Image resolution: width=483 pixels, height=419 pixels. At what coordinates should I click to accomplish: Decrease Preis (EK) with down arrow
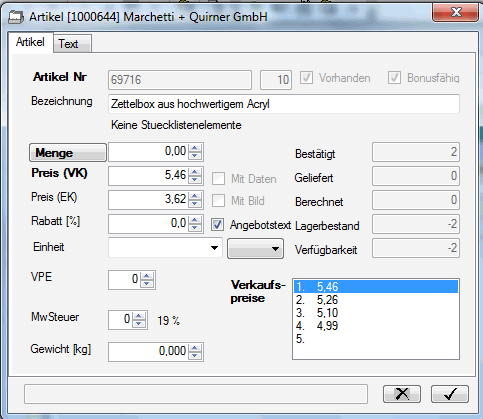click(195, 204)
